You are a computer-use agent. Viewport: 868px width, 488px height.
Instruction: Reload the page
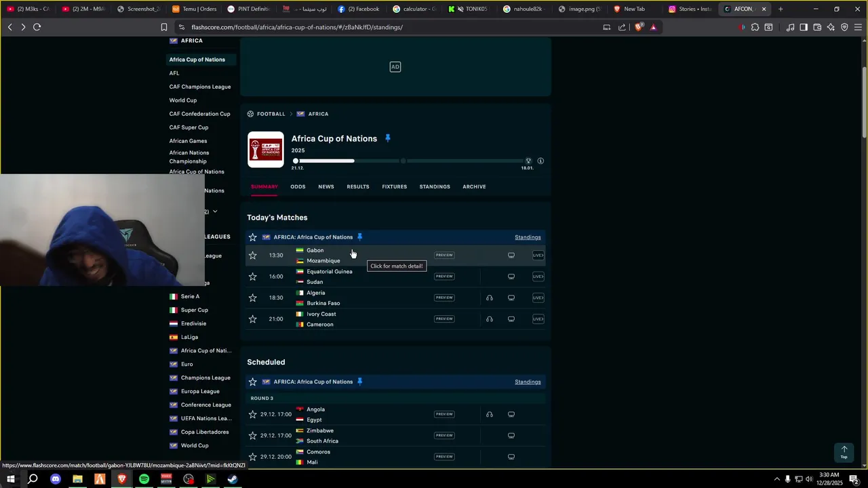click(x=37, y=27)
